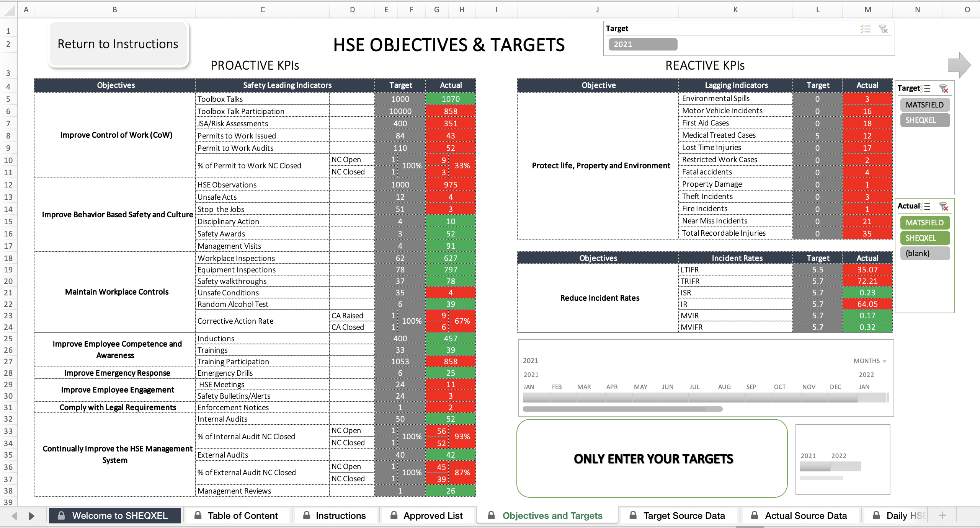Screen dimensions: 980x528
Task: Click the previous sheet navigation arrow
Action: (x=14, y=516)
